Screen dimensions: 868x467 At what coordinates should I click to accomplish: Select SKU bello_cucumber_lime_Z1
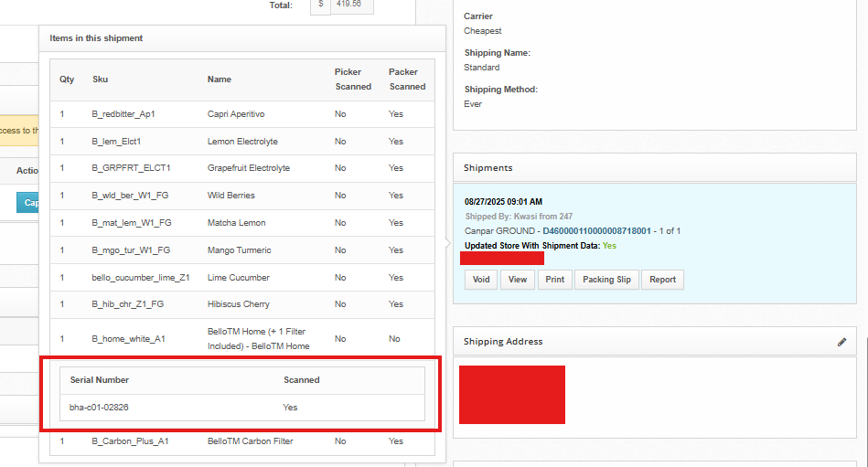coord(141,277)
